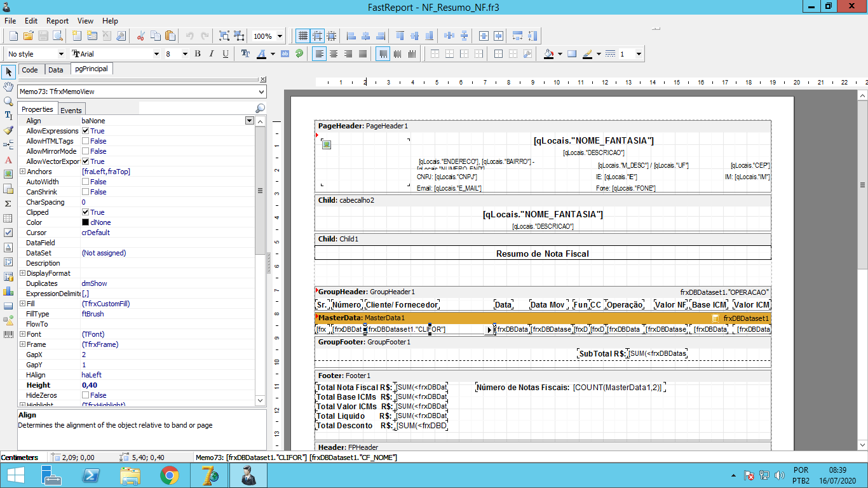The height and width of the screenshot is (488, 868).
Task: Toggle the Clipped property checkbox
Action: pos(85,212)
